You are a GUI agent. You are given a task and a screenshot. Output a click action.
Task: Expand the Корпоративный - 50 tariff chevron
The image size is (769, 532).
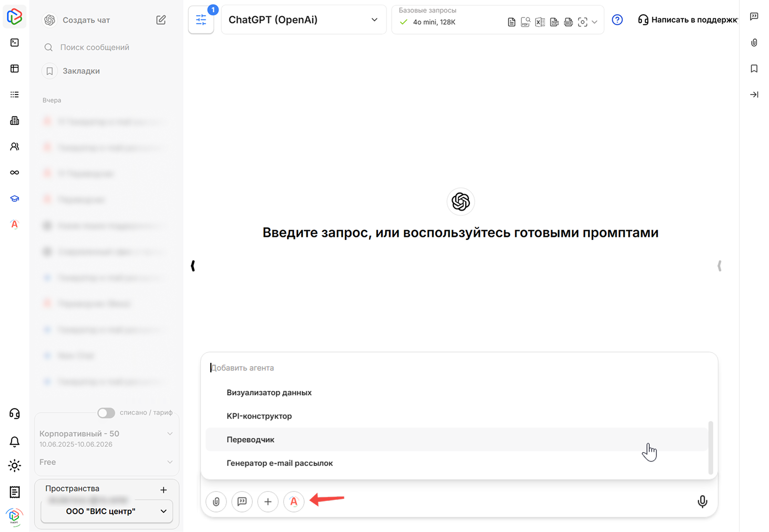169,434
